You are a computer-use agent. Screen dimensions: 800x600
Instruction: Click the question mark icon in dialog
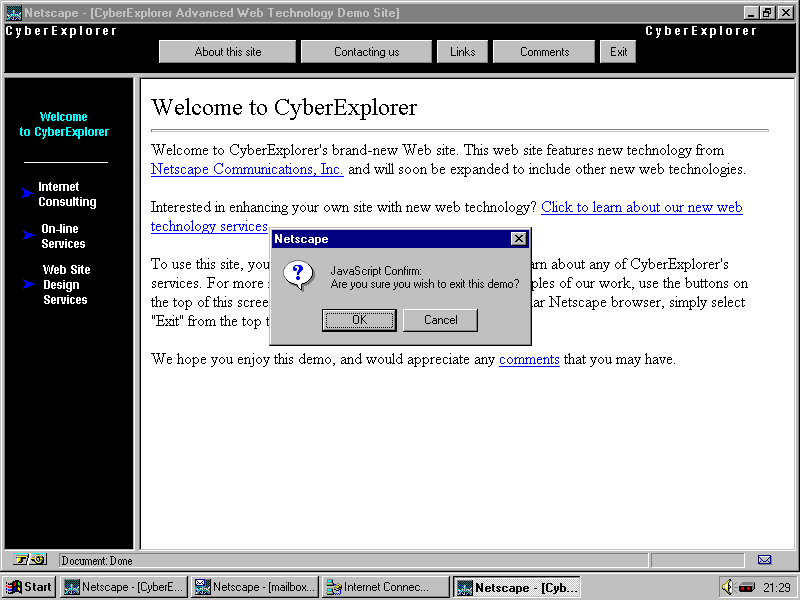(299, 276)
